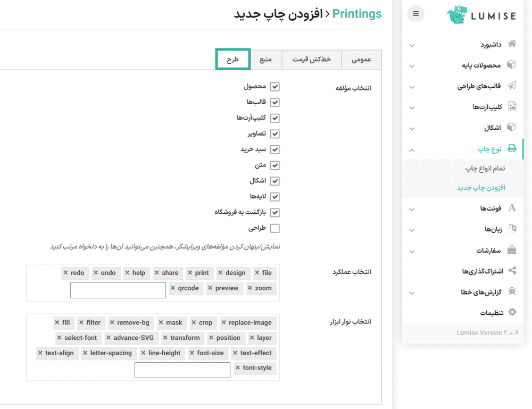532x409 pixels.
Task: Enable the طراحی checkbox
Action: (275, 228)
